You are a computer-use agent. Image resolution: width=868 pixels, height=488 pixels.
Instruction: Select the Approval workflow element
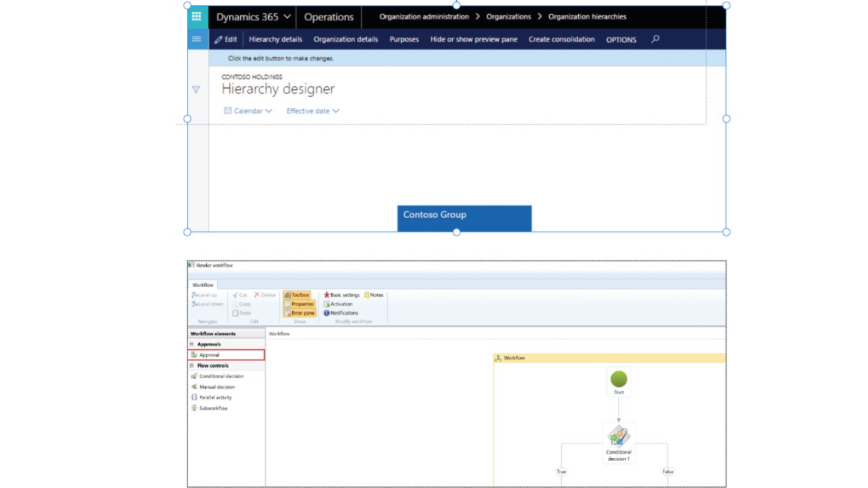pos(226,354)
